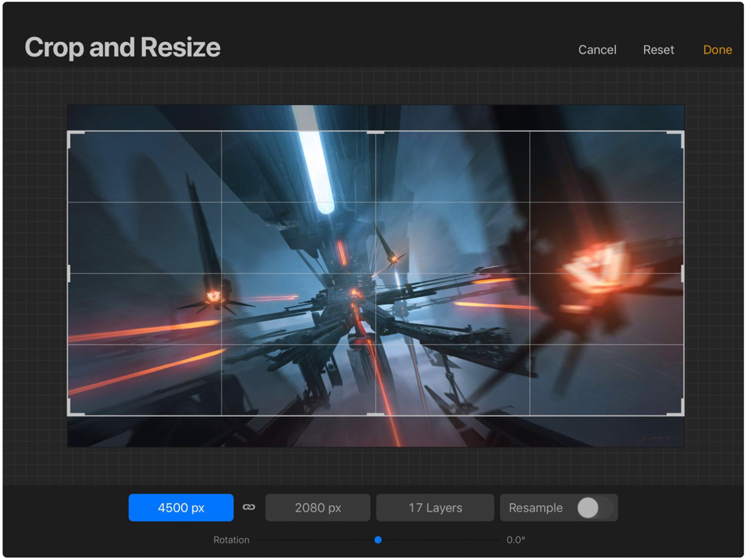Viewport: 747px width, 560px height.
Task: Click the top edge middle crop handle
Action: pos(375,132)
